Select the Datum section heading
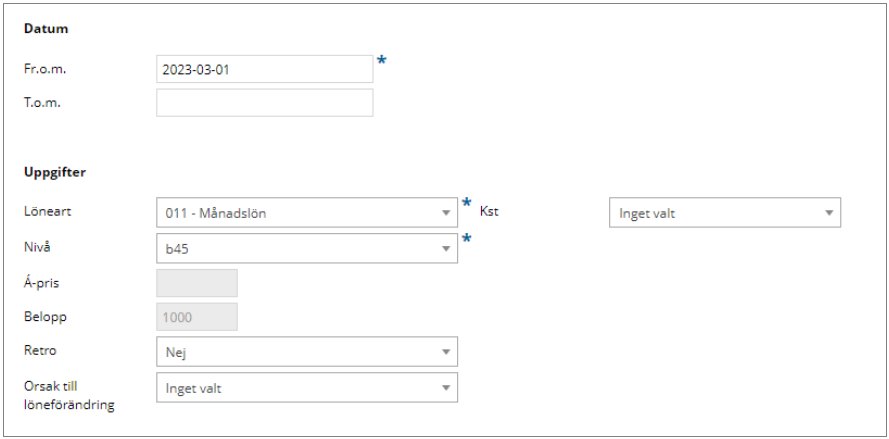Viewport: 889px width, 439px height. pos(46,29)
